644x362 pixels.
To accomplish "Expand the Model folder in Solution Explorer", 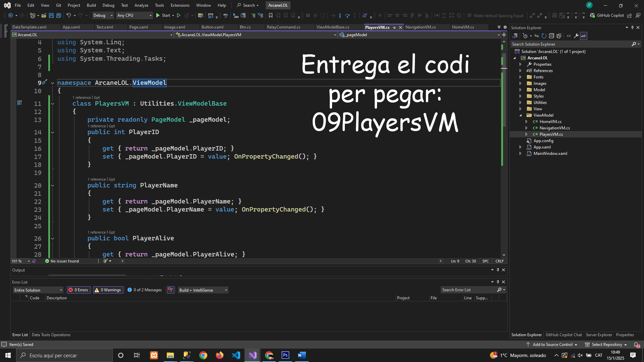I will pos(520,90).
